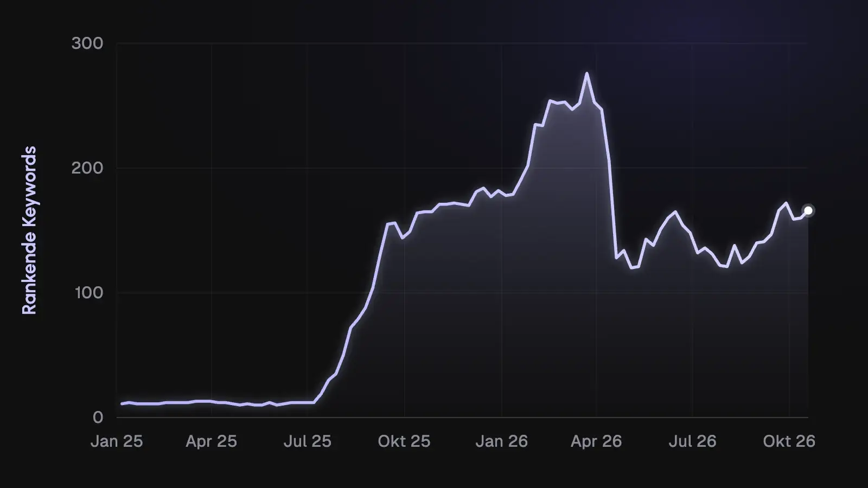Click the '300' y-axis label

click(87, 43)
